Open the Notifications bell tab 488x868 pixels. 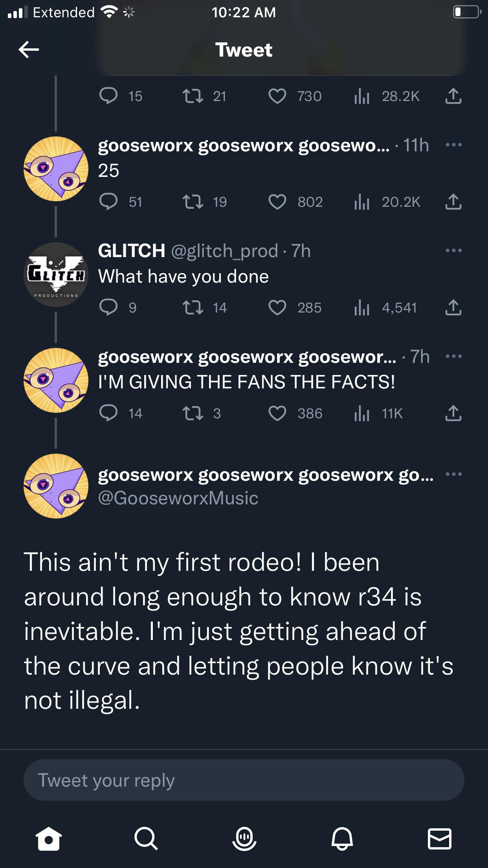point(342,839)
